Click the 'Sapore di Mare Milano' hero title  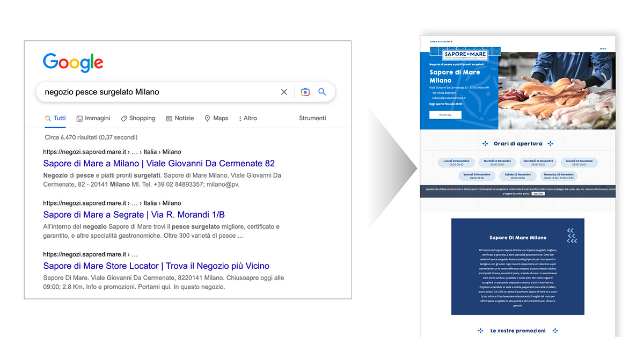click(455, 76)
